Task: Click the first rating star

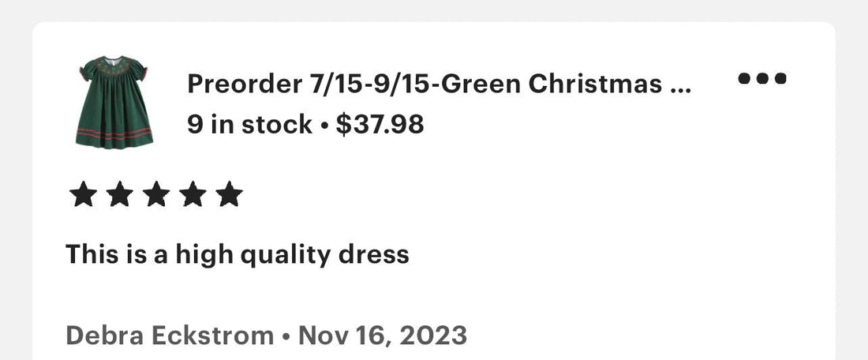Action: tap(83, 194)
